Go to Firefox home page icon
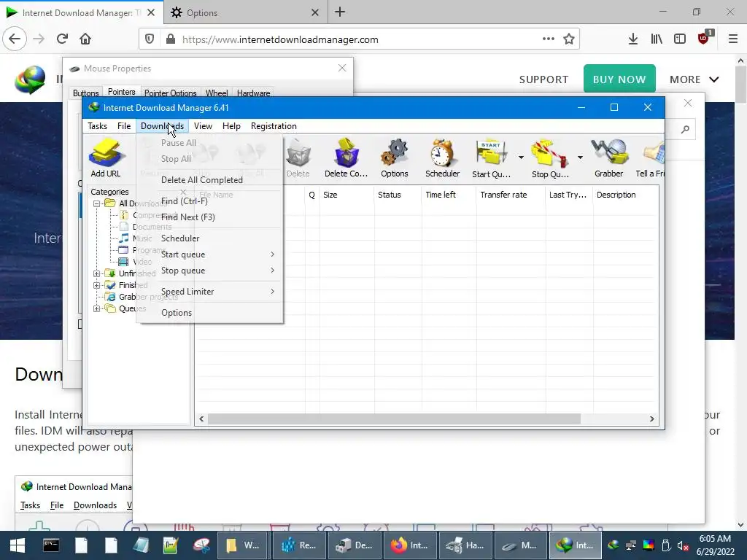 [85, 39]
